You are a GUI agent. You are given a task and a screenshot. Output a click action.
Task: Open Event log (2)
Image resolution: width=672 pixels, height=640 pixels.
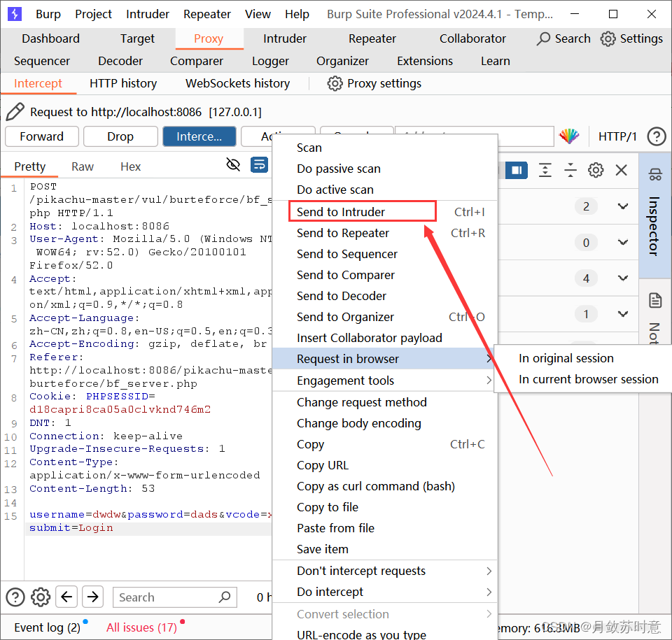pos(47,627)
